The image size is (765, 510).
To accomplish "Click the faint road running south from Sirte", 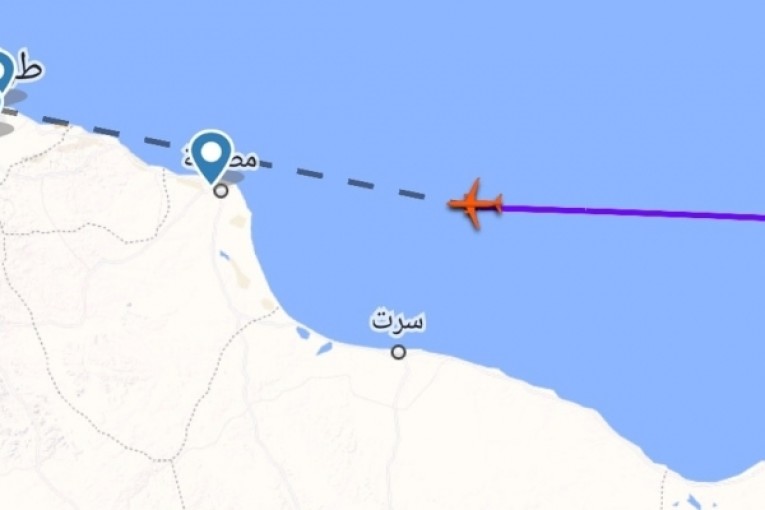I will tap(393, 429).
